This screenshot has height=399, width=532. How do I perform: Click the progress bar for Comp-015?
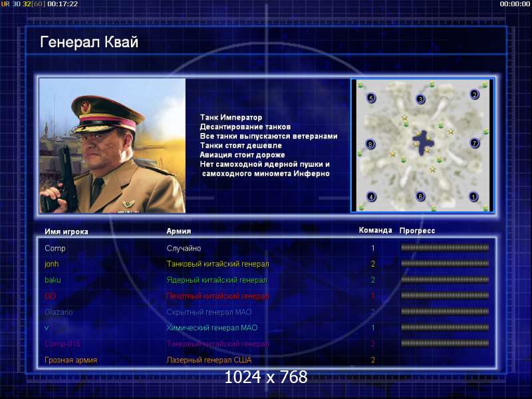pyautogui.click(x=445, y=343)
